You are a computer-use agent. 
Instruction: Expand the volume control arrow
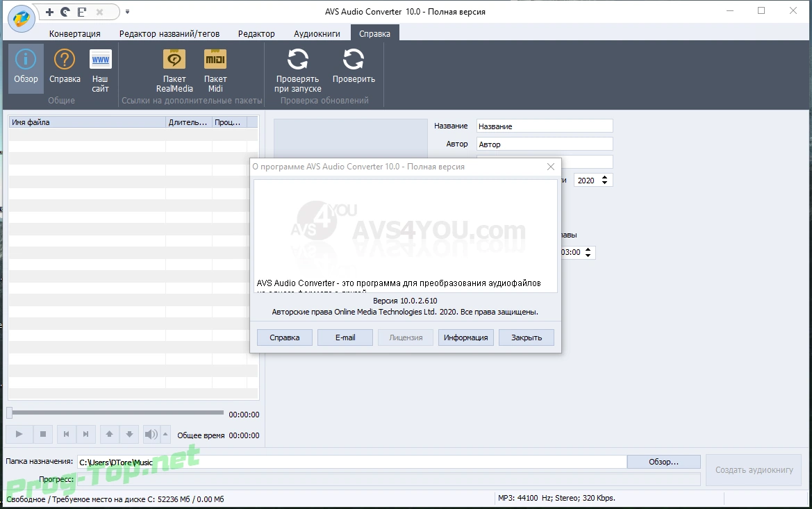coord(165,434)
